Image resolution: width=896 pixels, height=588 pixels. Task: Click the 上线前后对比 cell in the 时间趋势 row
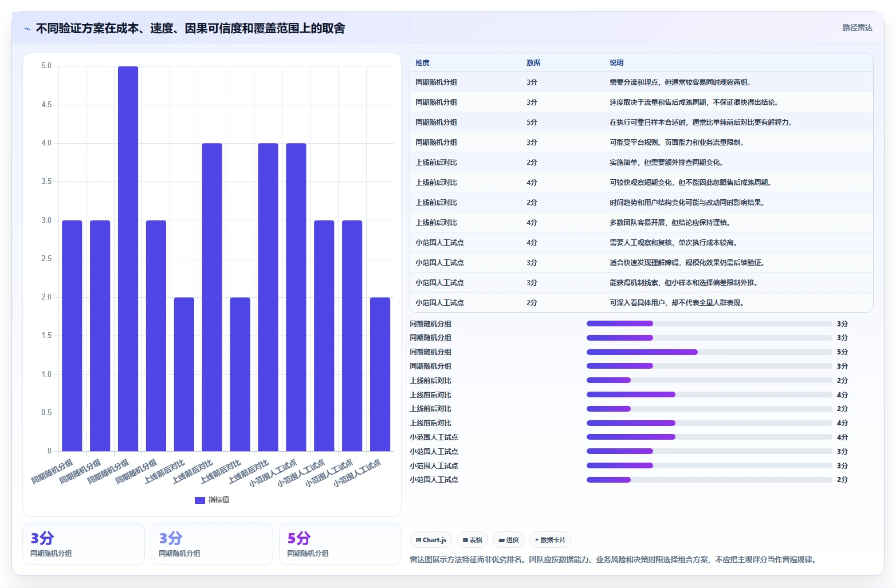[x=436, y=203]
